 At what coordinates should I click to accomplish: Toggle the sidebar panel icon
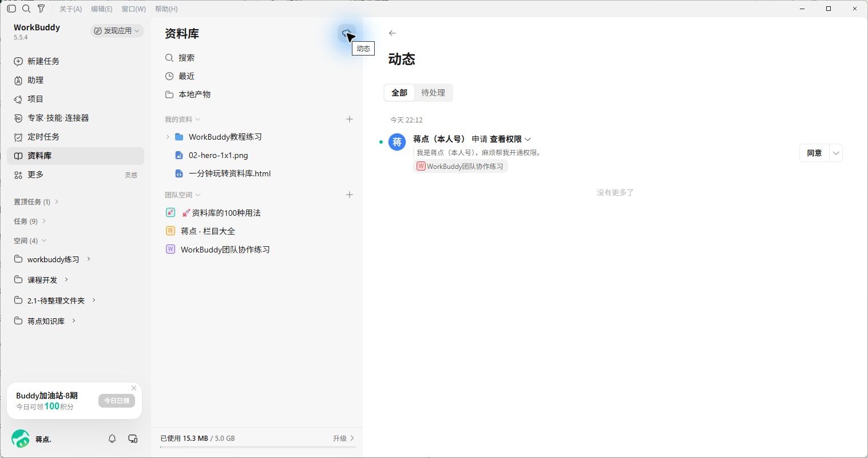pyautogui.click(x=11, y=9)
